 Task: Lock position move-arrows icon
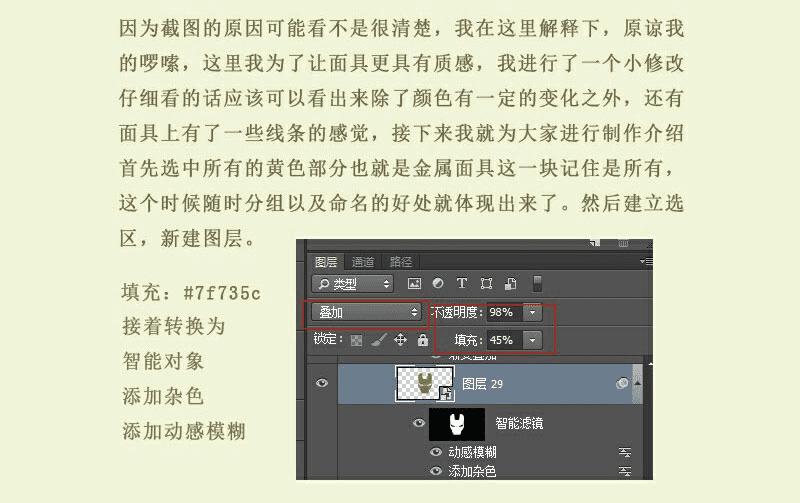(x=401, y=340)
